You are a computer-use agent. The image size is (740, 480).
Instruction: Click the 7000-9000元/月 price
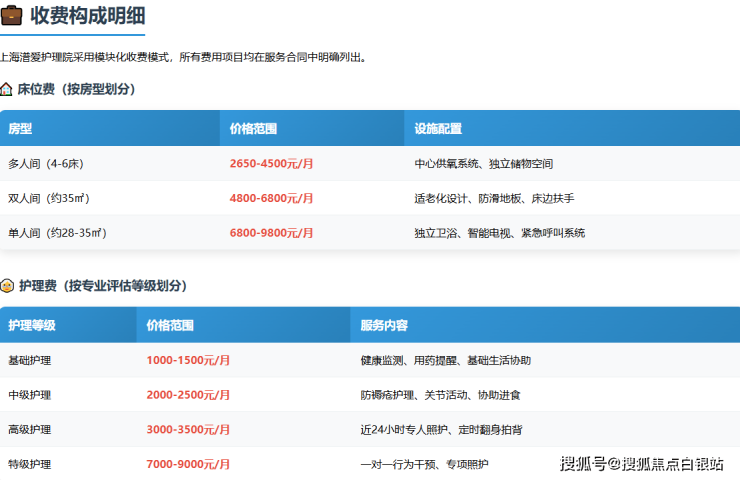pyautogui.click(x=188, y=464)
